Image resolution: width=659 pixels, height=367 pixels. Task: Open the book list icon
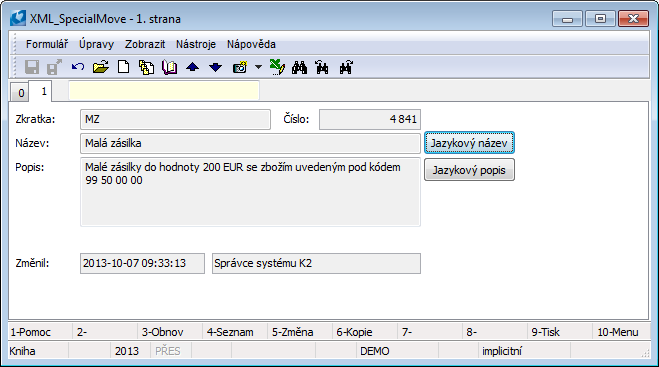[x=169, y=67]
